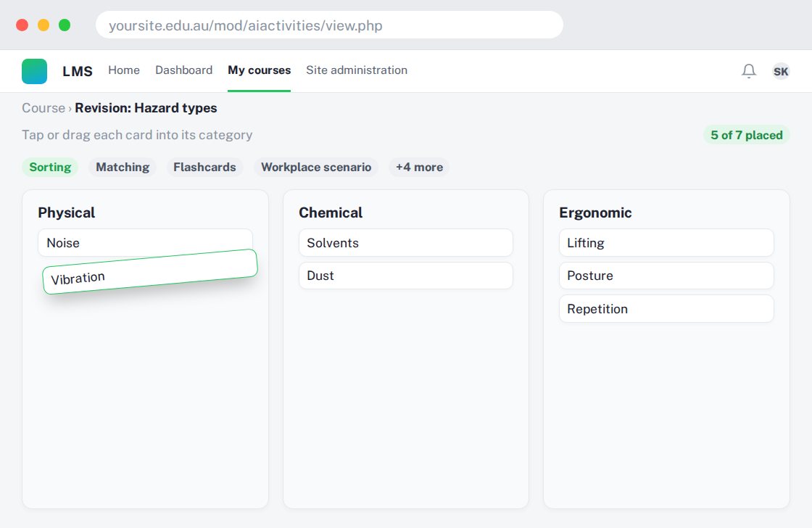This screenshot has height=528, width=812.
Task: Switch to the Sorting activity tab
Action: (x=50, y=167)
